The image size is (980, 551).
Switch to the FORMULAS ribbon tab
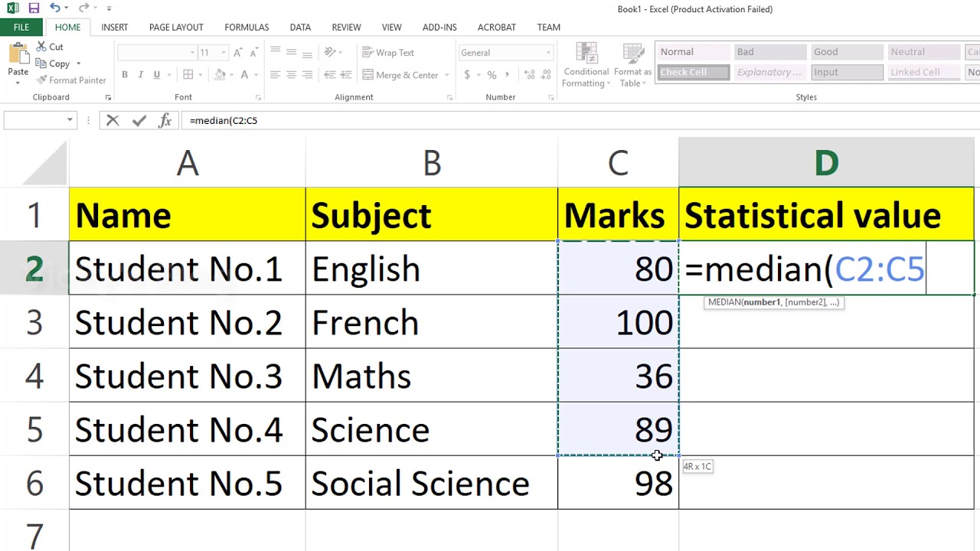pyautogui.click(x=247, y=27)
